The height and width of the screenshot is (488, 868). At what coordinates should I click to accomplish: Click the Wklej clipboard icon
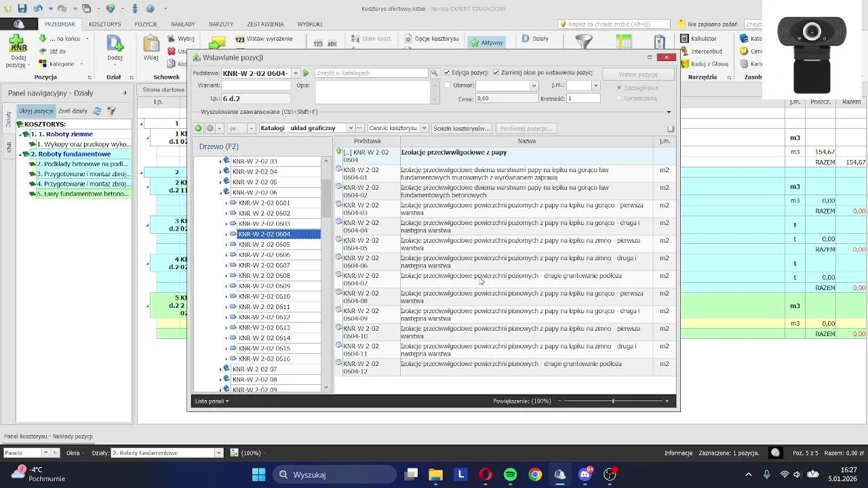[x=151, y=44]
